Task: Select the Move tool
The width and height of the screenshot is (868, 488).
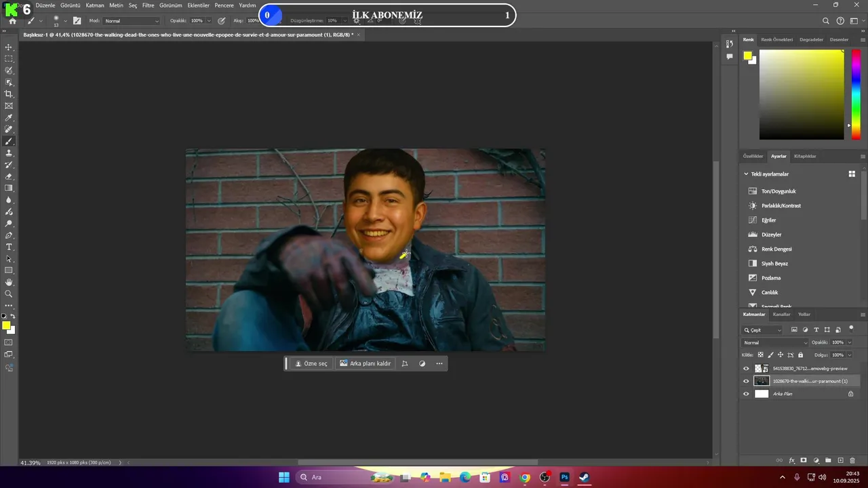Action: pyautogui.click(x=9, y=47)
